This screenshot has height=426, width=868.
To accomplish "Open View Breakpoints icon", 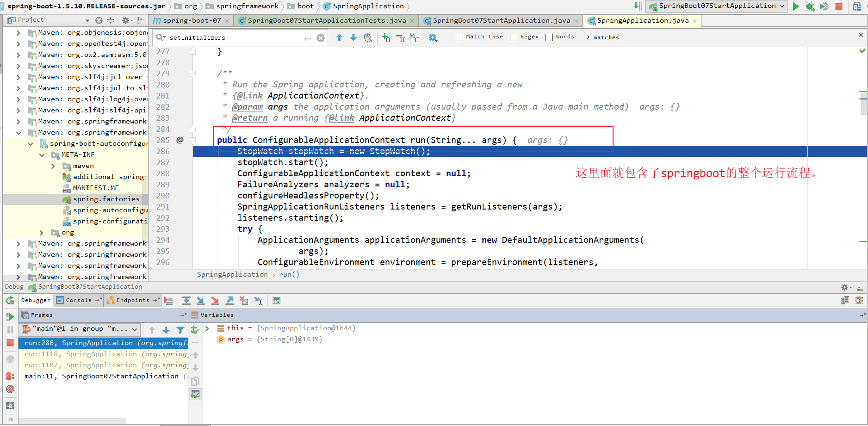I will point(10,376).
